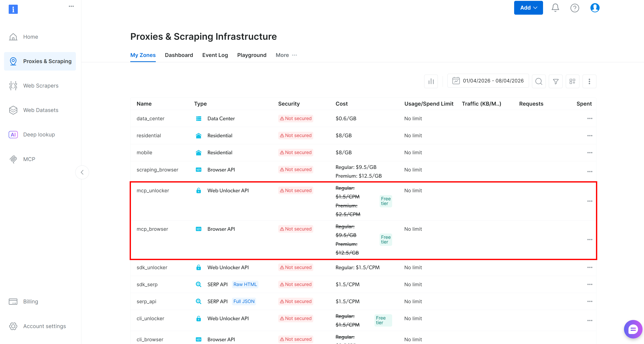
Task: Switch to the Playground tab
Action: [x=251, y=55]
